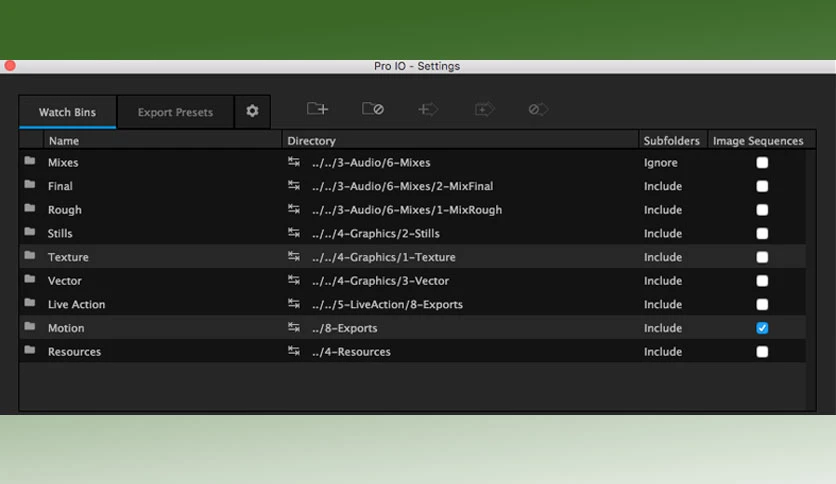Image resolution: width=836 pixels, height=484 pixels.
Task: Click relative path icon for 1-Texture directory
Action: (x=294, y=256)
